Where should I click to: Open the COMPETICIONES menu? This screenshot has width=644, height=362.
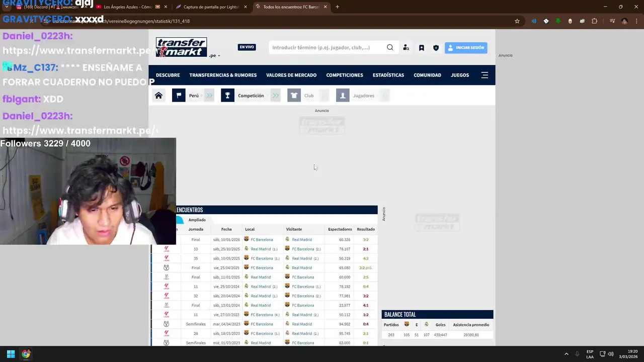(345, 75)
